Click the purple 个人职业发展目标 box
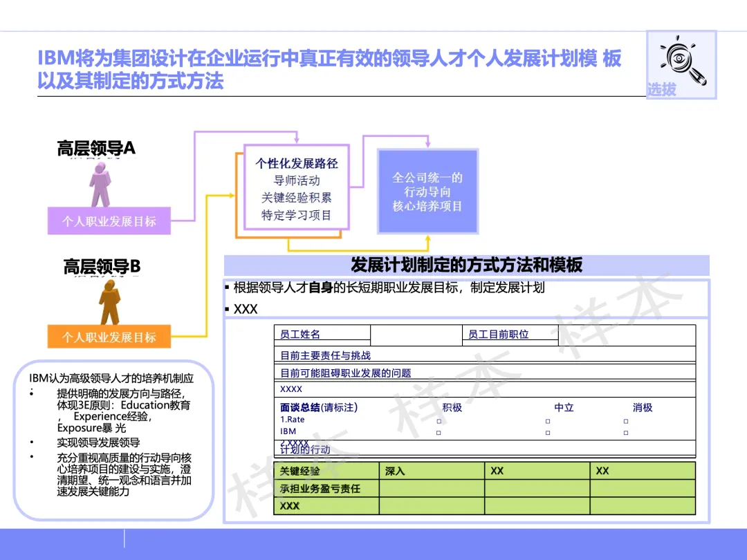Screen dimensions: 747x560 [x=109, y=221]
